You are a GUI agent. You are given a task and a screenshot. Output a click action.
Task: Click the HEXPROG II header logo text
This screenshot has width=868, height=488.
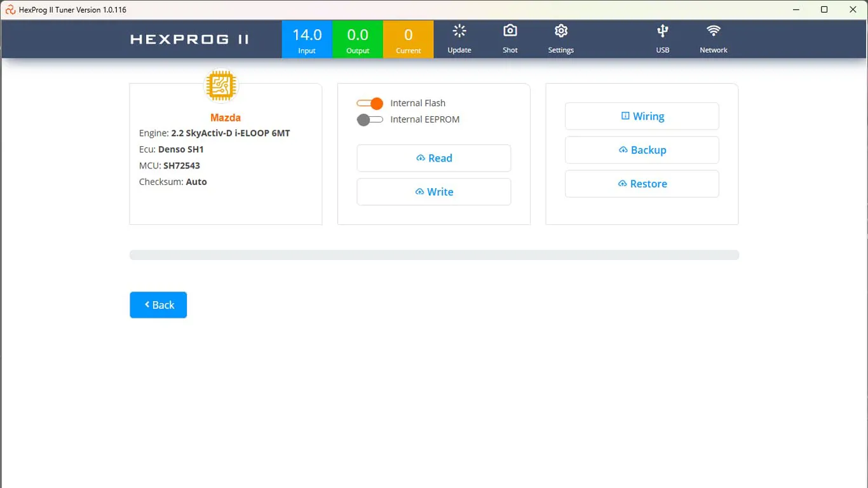coord(190,39)
